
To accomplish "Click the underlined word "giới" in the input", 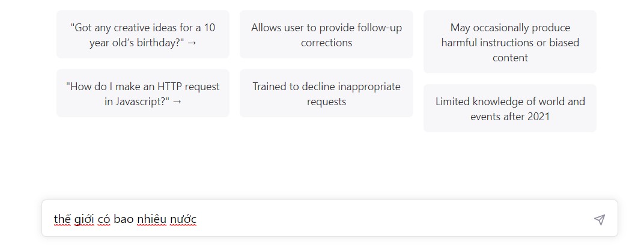I will pos(84,219).
